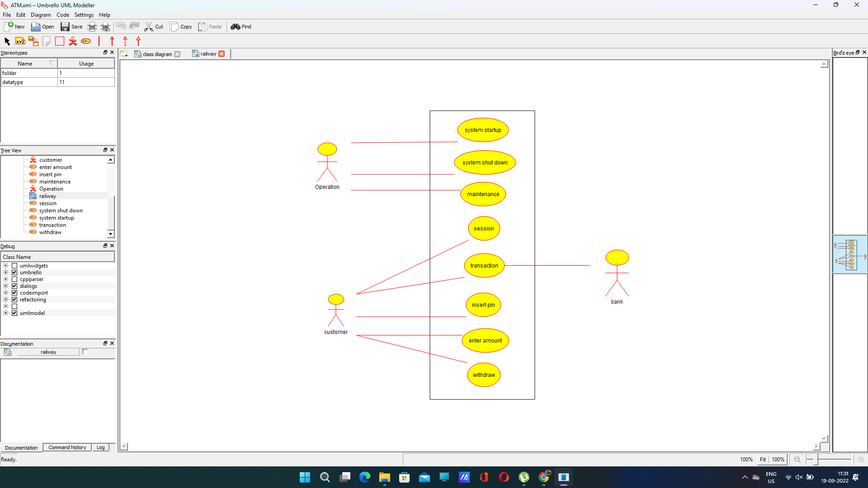The image size is (868, 488).
Task: Open the Diagram menu
Action: tap(40, 14)
